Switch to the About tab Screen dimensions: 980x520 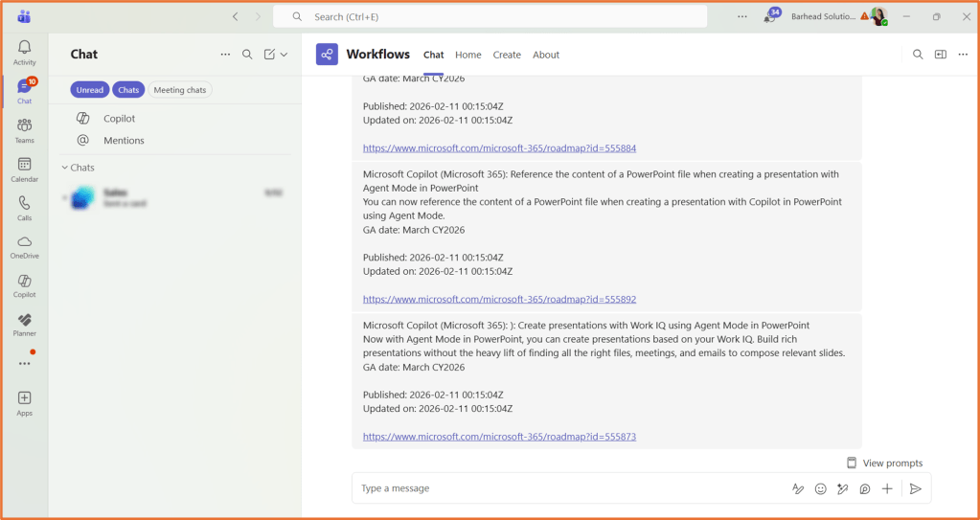(546, 55)
